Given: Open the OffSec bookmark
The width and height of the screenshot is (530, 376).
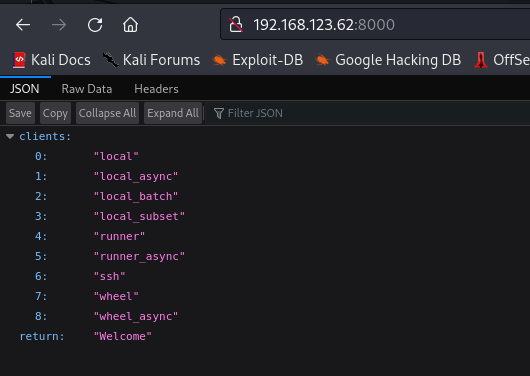Looking at the screenshot, I should tap(502, 60).
